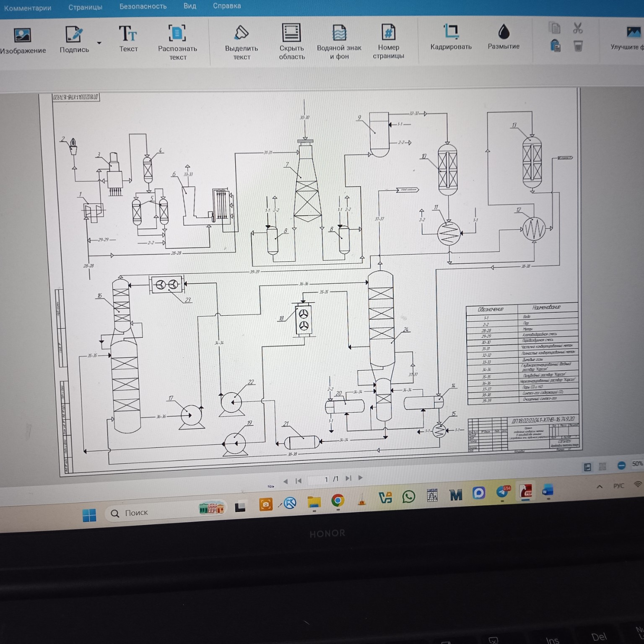This screenshot has height=644, width=644.
Task: Go to the next page arrow
Action: [361, 478]
